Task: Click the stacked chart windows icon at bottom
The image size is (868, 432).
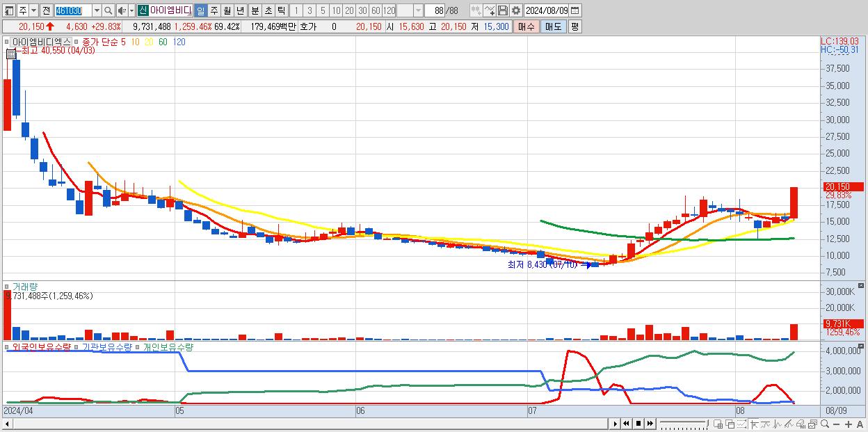Action: pyautogui.click(x=813, y=424)
